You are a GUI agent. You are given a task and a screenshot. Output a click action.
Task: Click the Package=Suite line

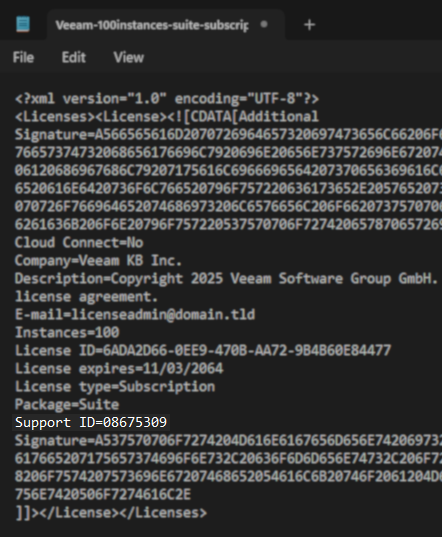(x=67, y=404)
